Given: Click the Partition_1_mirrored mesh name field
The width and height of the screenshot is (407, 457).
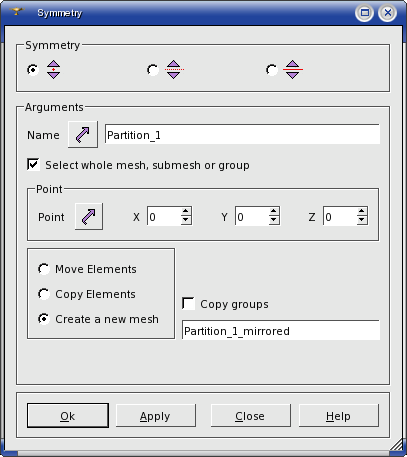Looking at the screenshot, I should click(x=281, y=330).
